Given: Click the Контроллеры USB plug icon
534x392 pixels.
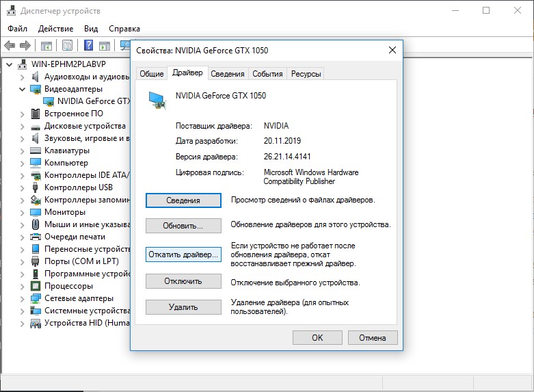Looking at the screenshot, I should point(35,187).
